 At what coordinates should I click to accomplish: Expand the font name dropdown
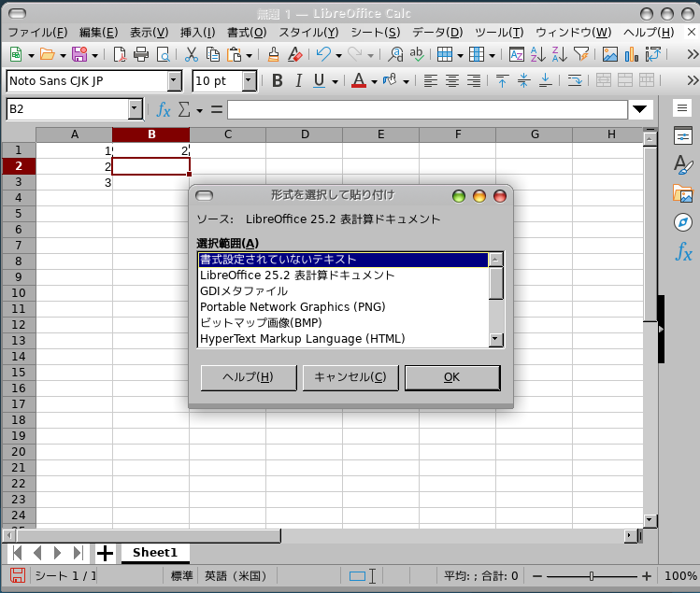pos(174,81)
